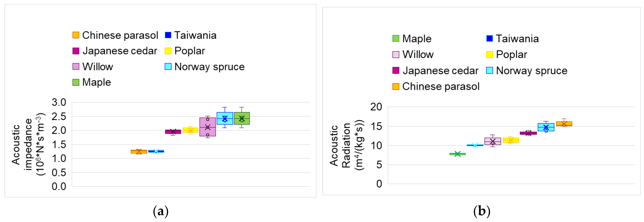Click the (a) caption under the left chart
The height and width of the screenshot is (222, 644).
coord(160,211)
